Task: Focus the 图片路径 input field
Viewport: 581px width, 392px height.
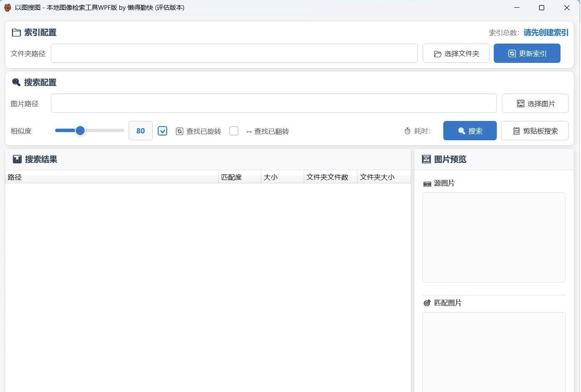Action: [274, 103]
